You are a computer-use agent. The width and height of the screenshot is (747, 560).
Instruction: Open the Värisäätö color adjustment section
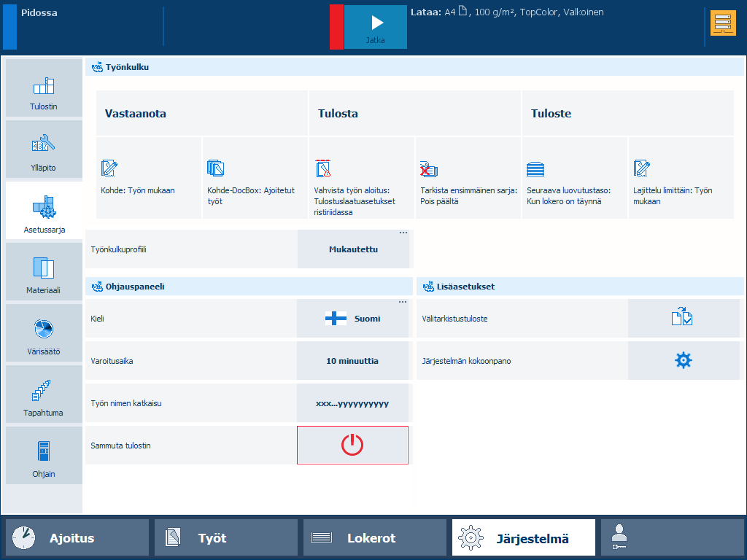click(x=44, y=332)
